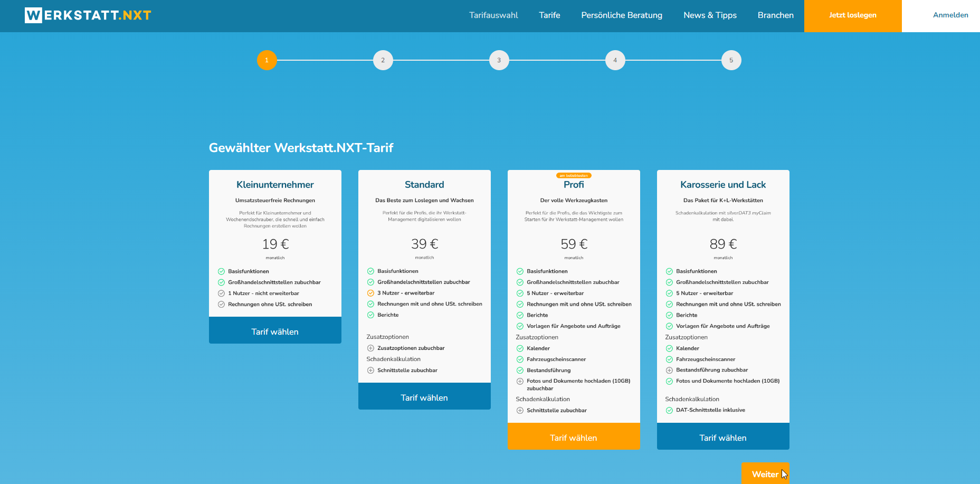Click check icon beside Großhandelsschnittstellen in Standard card
This screenshot has width=980, height=484.
pyautogui.click(x=370, y=282)
